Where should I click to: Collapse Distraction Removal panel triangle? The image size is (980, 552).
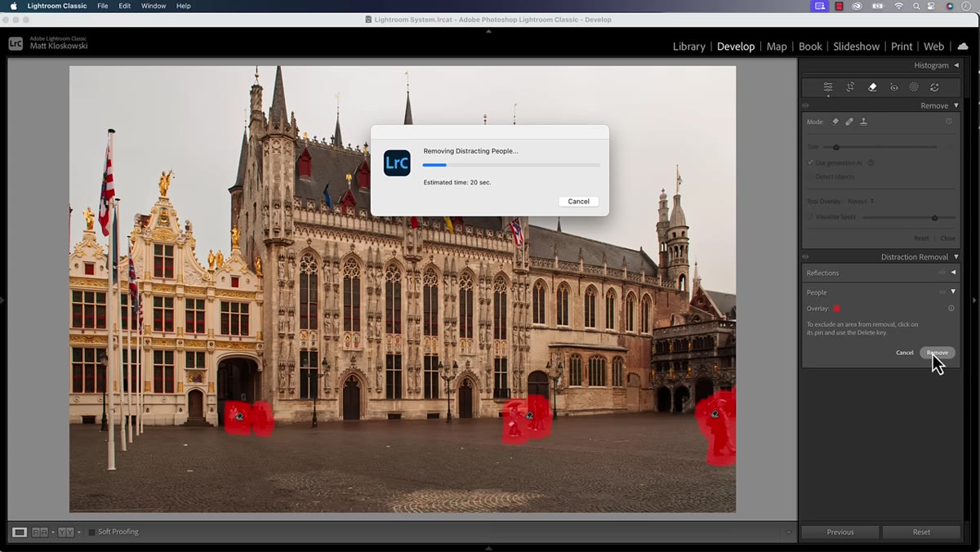tap(955, 256)
